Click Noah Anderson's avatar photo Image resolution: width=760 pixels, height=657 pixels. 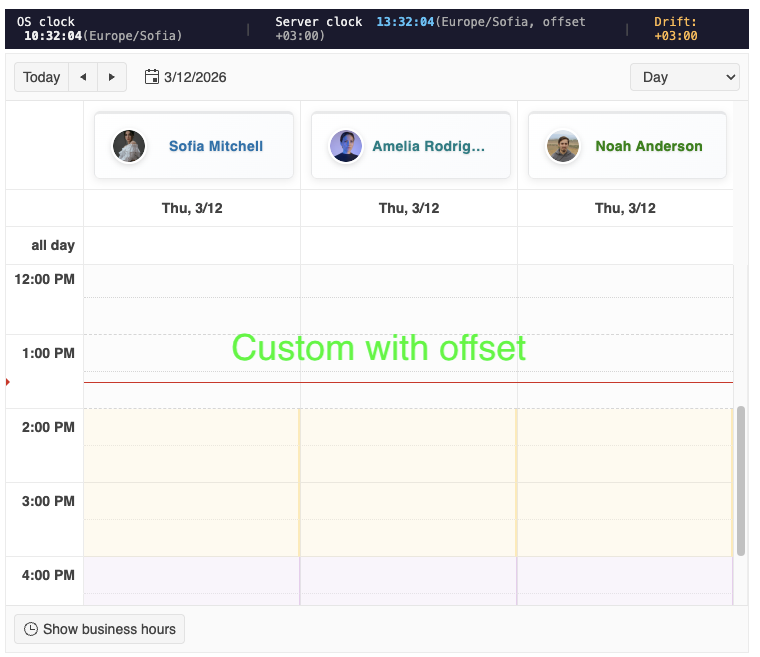tap(563, 146)
